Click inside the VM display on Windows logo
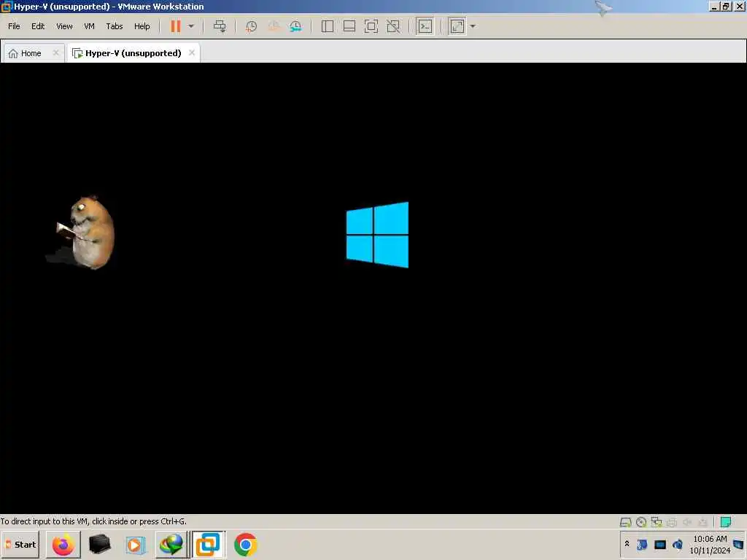The width and height of the screenshot is (747, 560). (377, 235)
